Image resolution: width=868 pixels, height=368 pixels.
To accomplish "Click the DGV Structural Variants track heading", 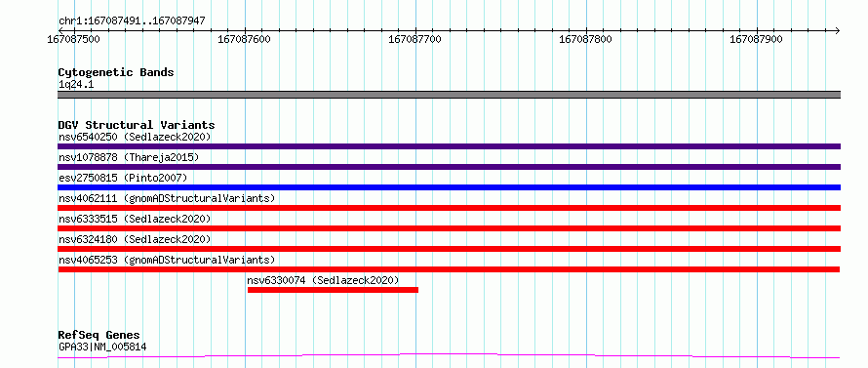I will pyautogui.click(x=137, y=125).
